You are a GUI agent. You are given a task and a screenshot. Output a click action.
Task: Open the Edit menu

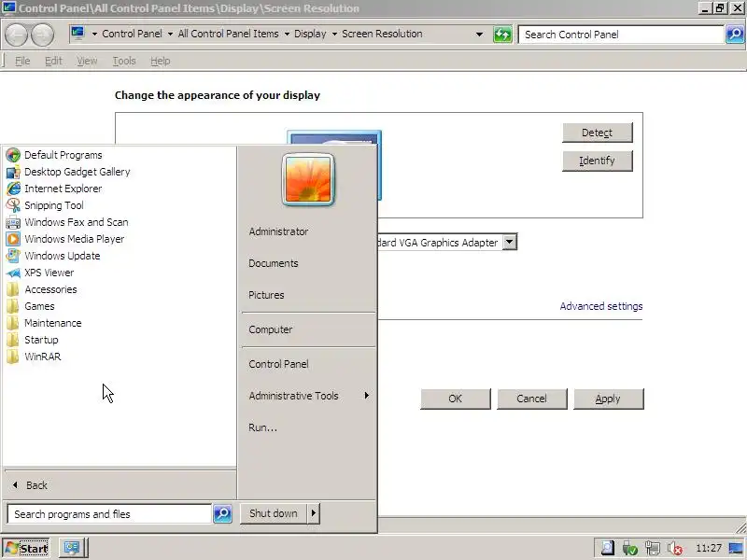[x=53, y=61]
